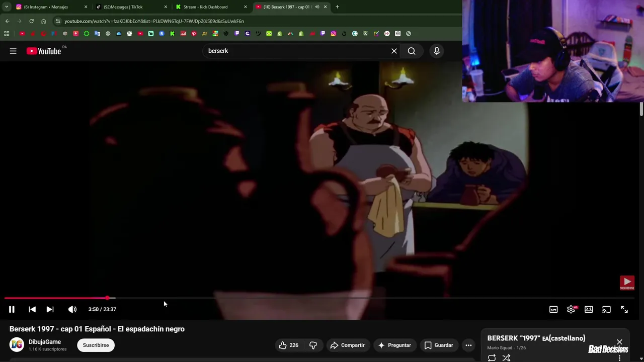Click the 'Mario Squad - 1/26' playlist text

pos(507,348)
